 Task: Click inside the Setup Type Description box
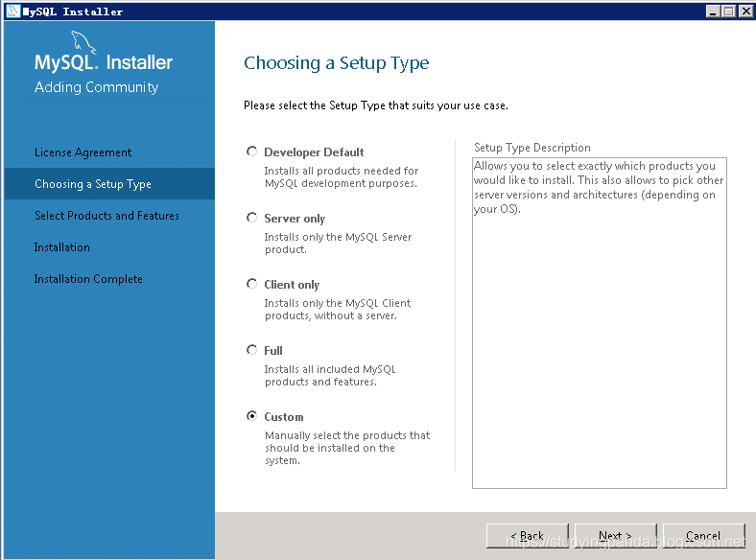coord(600,323)
